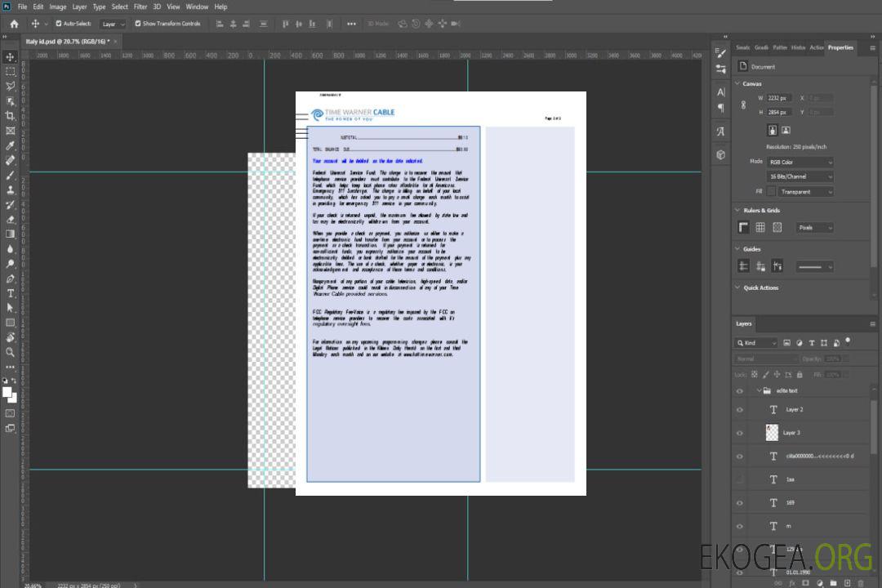This screenshot has height=588, width=882.
Task: Select the Gradient tool
Action: [11, 234]
